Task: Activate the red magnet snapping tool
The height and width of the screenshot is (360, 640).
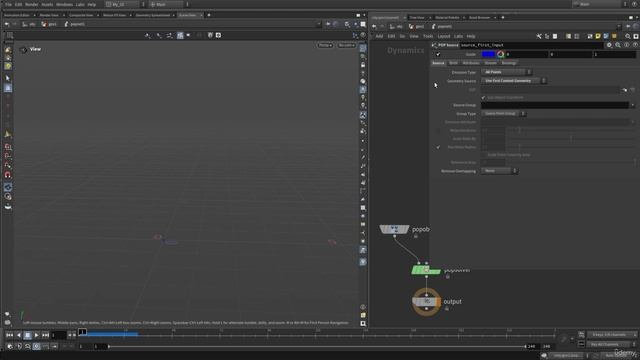Action: pos(8,175)
